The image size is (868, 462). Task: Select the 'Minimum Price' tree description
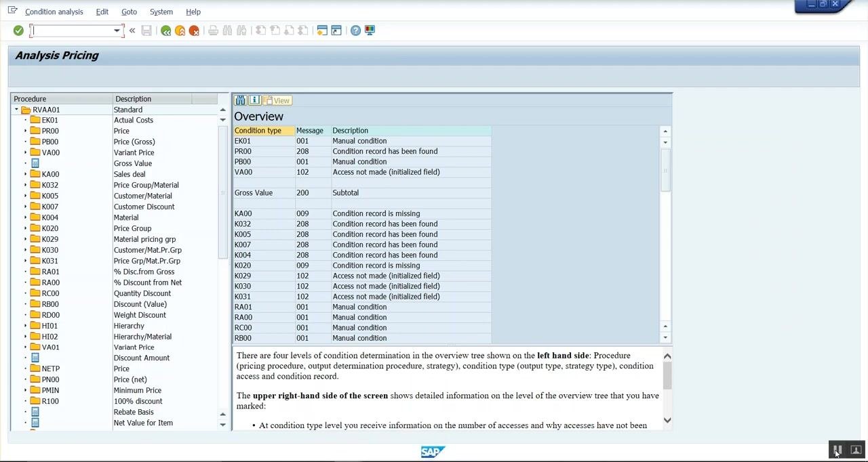(138, 390)
